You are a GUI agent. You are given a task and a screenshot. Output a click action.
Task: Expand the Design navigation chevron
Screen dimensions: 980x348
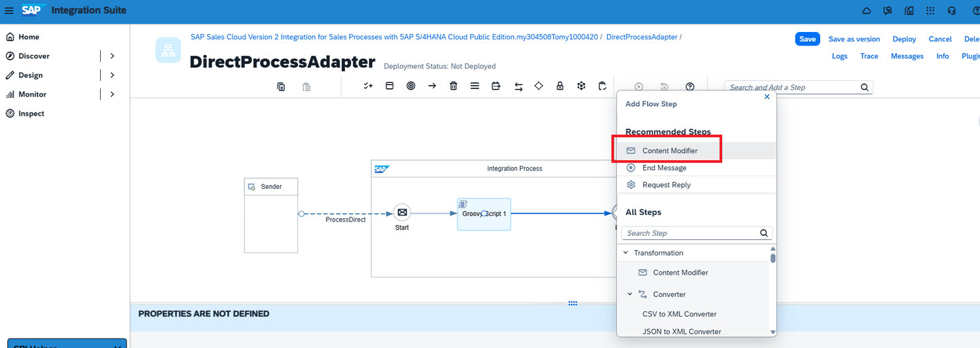point(112,75)
